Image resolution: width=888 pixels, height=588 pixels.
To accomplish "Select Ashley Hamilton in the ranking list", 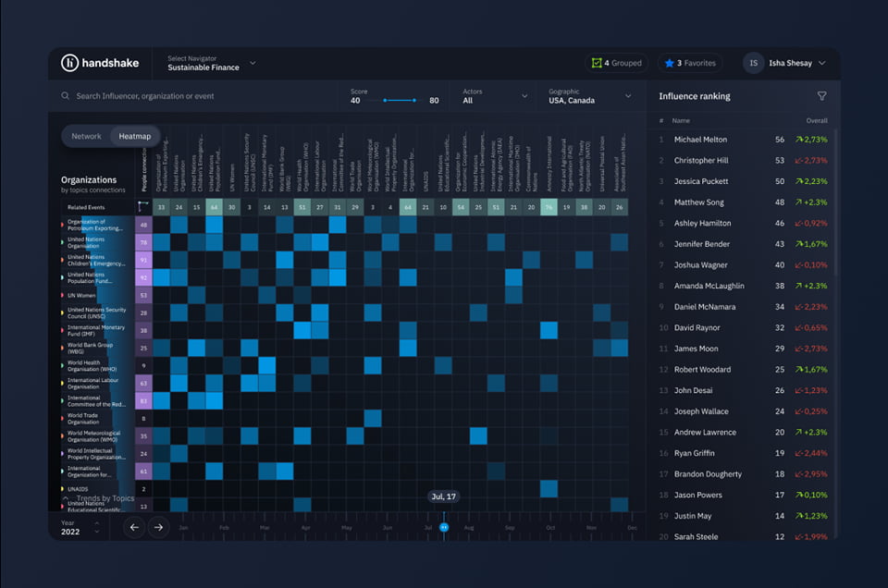I will point(743,223).
